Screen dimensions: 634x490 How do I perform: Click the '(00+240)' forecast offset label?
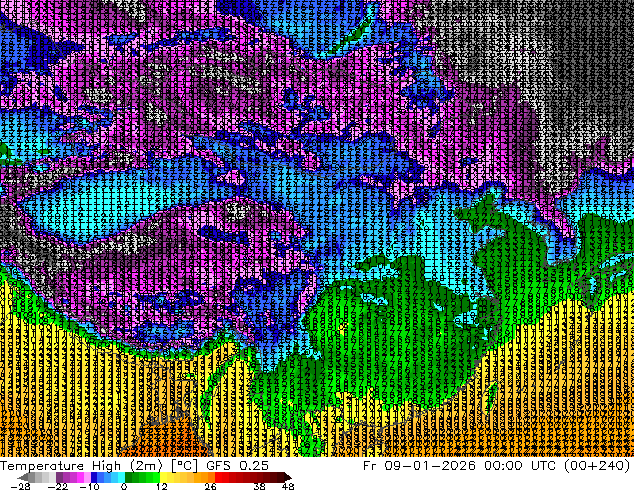point(596,466)
